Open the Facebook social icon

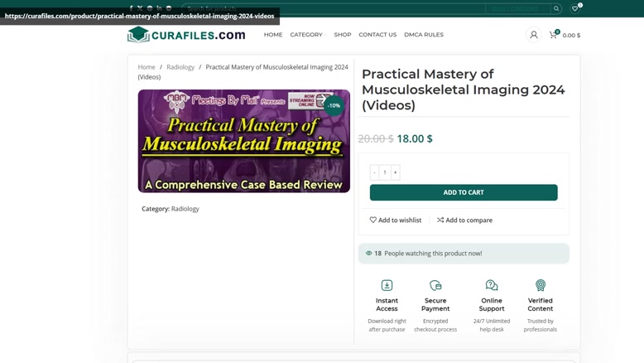click(131, 8)
